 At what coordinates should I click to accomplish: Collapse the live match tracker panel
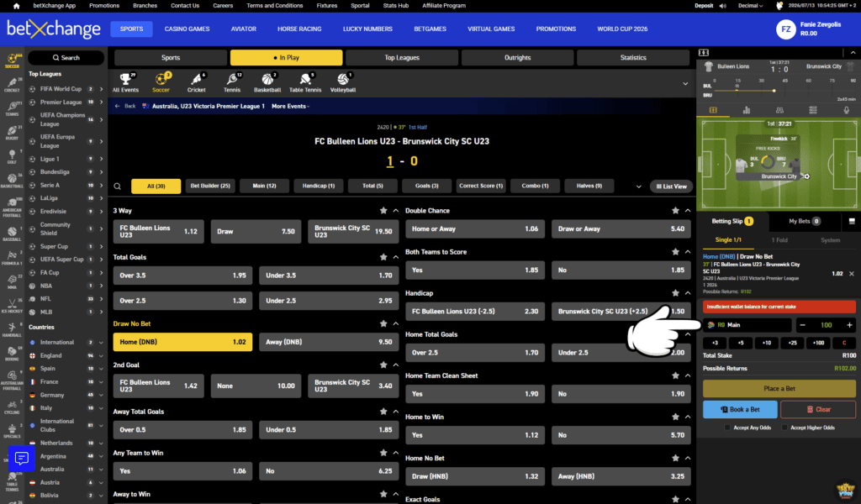[x=853, y=53]
